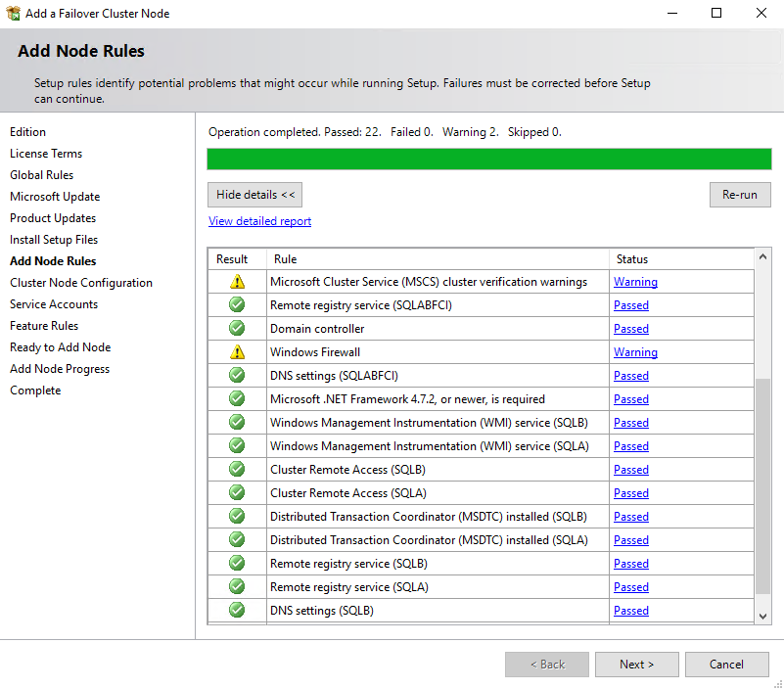Click the check icon for WMI service (SQLA)
The width and height of the screenshot is (784, 689).
[237, 445]
